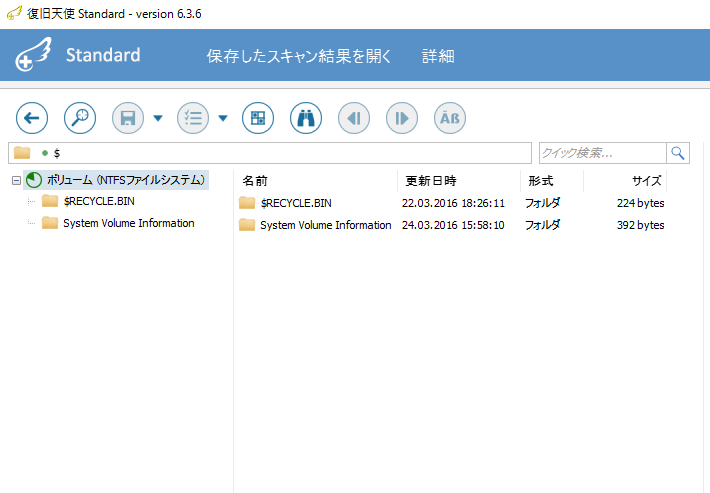Click the $RECYCLE.BIN folder icon in list
This screenshot has width=710, height=493.
point(247,203)
